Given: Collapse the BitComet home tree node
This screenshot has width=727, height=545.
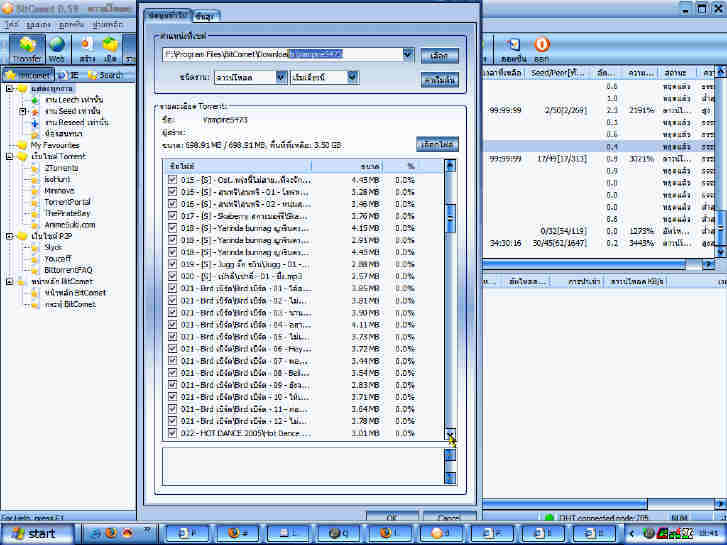Looking at the screenshot, I should point(9,282).
